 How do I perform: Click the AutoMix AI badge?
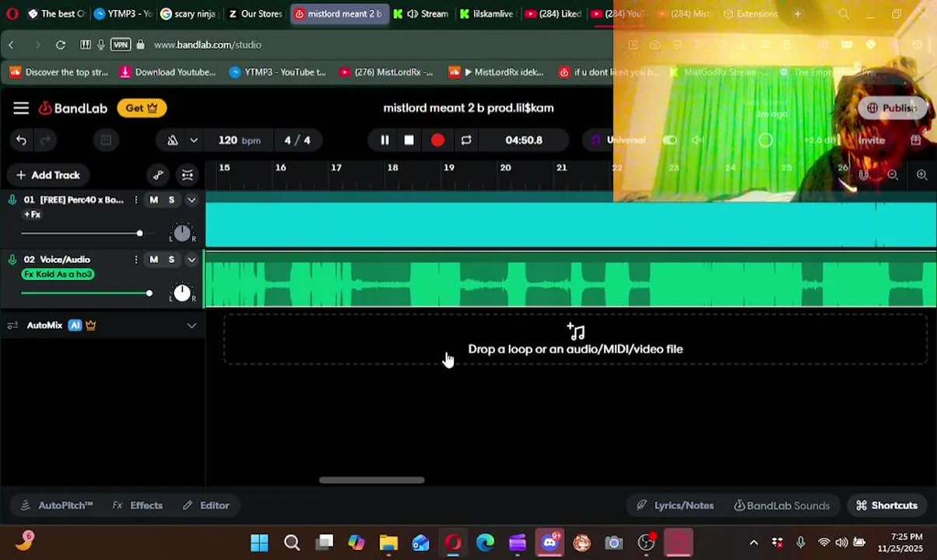click(75, 325)
